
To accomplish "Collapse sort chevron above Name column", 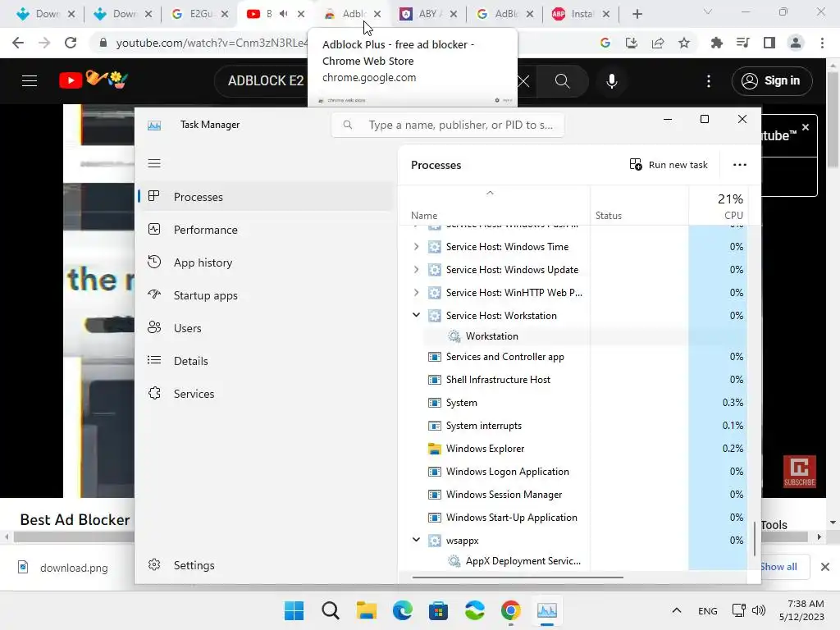I will 490,193.
